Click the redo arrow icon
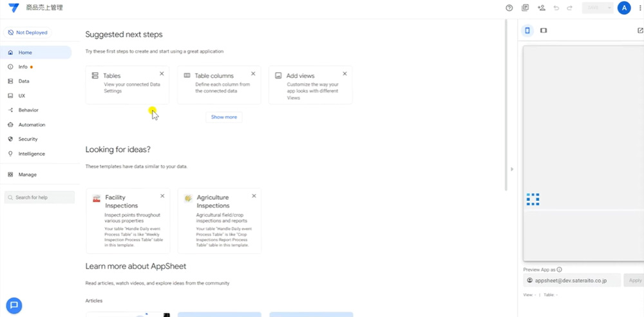 click(x=570, y=8)
